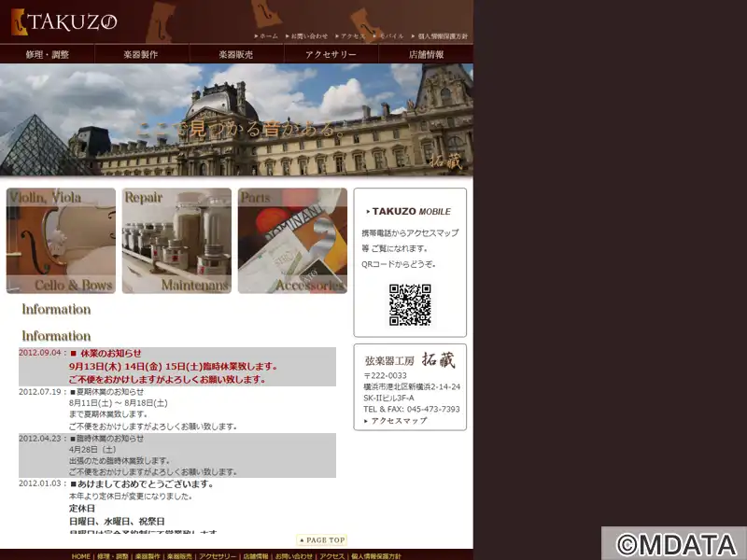The width and height of the screenshot is (747, 560).
Task: Open the footer 修理・調整 link
Action: point(113,556)
